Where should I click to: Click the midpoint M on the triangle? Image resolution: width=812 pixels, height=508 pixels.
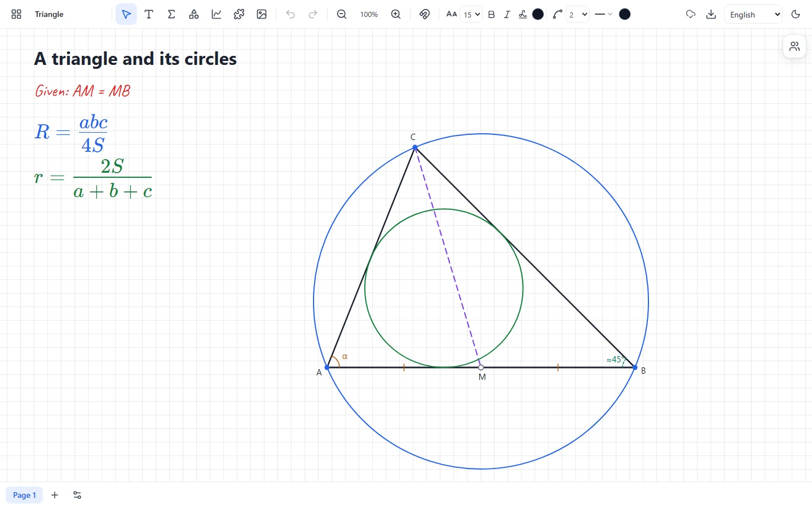coord(481,367)
